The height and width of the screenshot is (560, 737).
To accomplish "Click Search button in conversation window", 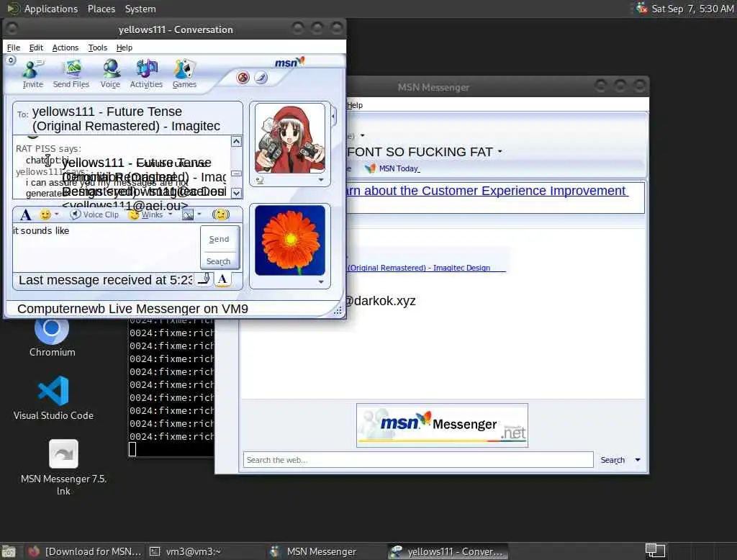I will click(x=219, y=261).
